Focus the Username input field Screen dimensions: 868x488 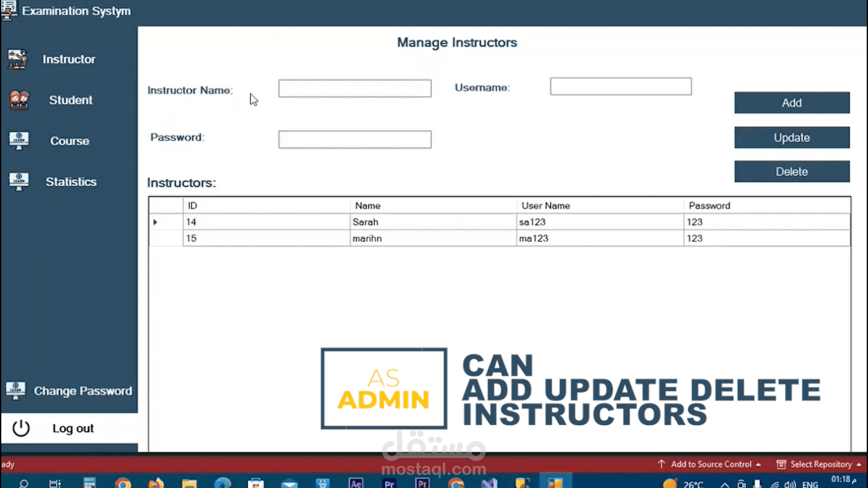click(x=621, y=86)
